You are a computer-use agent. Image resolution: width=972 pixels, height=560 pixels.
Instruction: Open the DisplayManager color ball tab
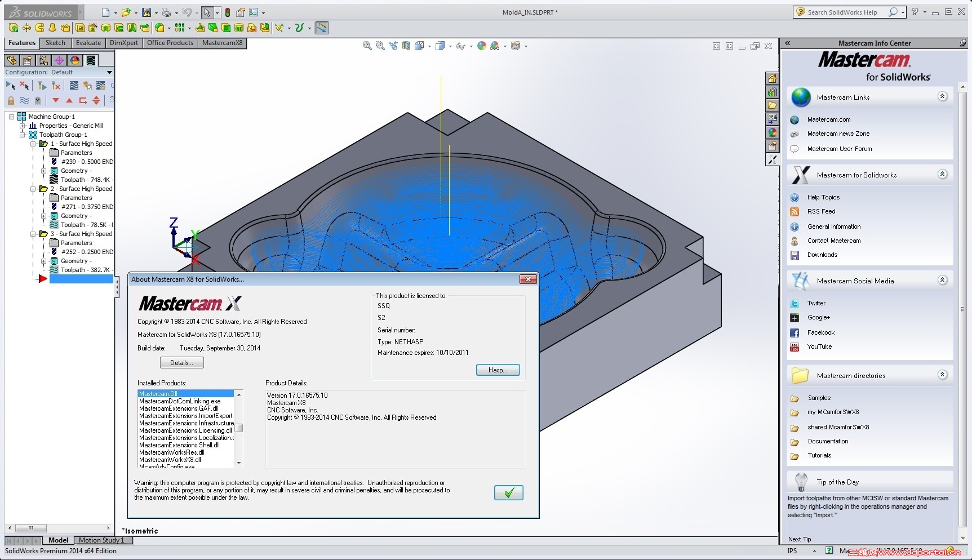pyautogui.click(x=75, y=60)
